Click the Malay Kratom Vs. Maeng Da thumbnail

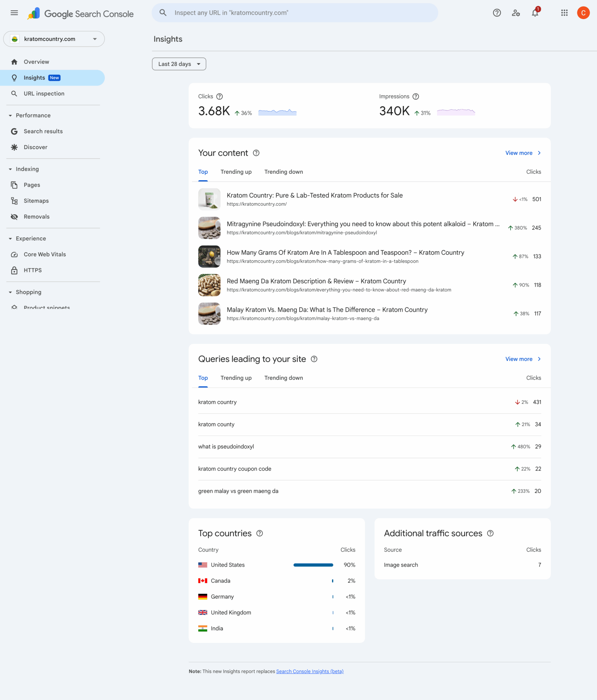pyautogui.click(x=209, y=314)
